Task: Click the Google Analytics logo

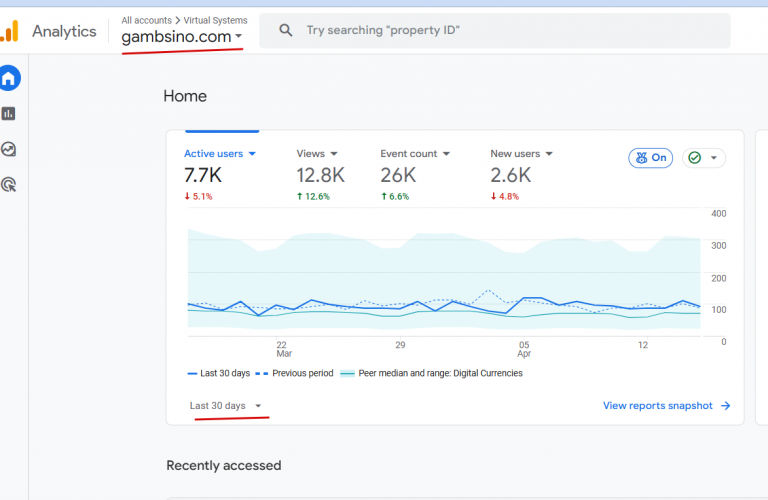Action: click(x=9, y=31)
